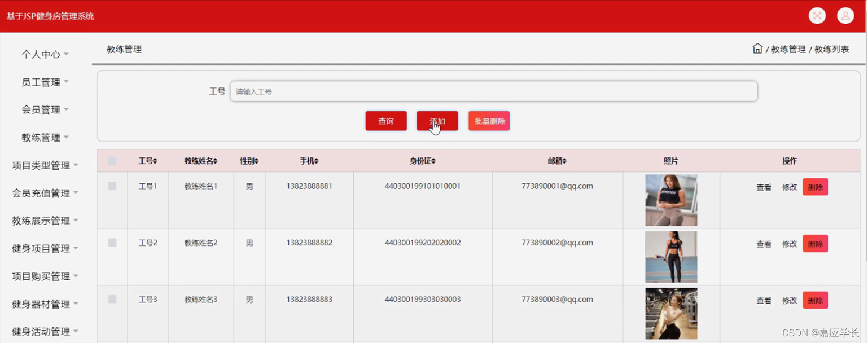Click the 查询 search button

(386, 121)
